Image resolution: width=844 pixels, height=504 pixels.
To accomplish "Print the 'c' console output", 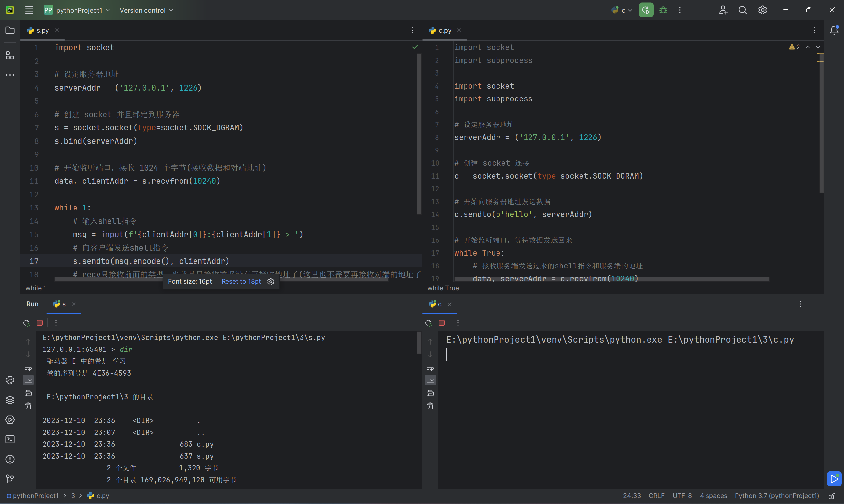I will 430,393.
